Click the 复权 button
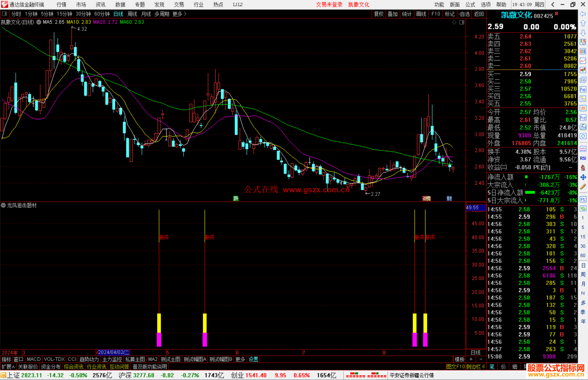 [379, 14]
